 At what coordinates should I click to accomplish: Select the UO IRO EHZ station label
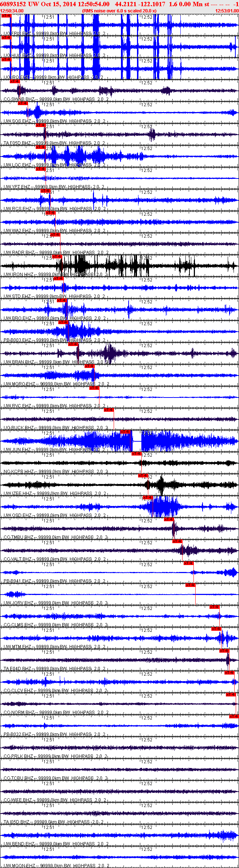point(53,77)
